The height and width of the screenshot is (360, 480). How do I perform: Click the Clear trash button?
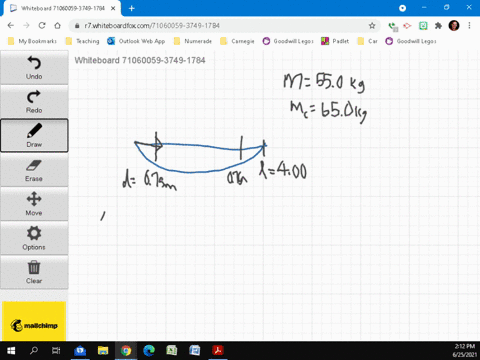click(34, 272)
